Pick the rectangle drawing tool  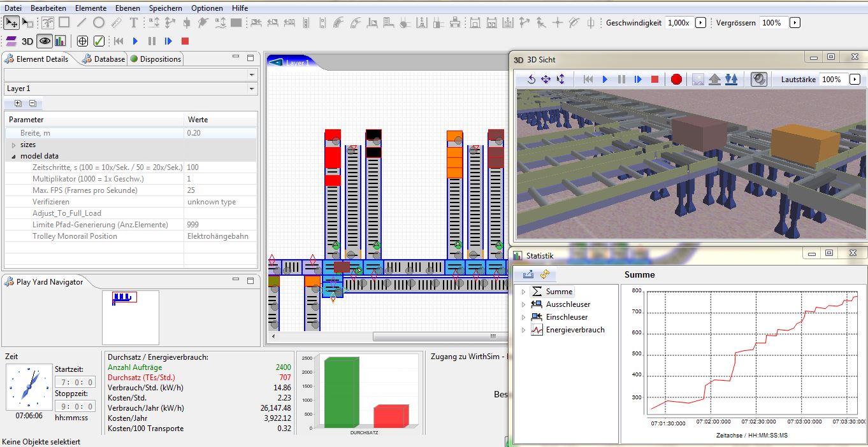[x=64, y=23]
